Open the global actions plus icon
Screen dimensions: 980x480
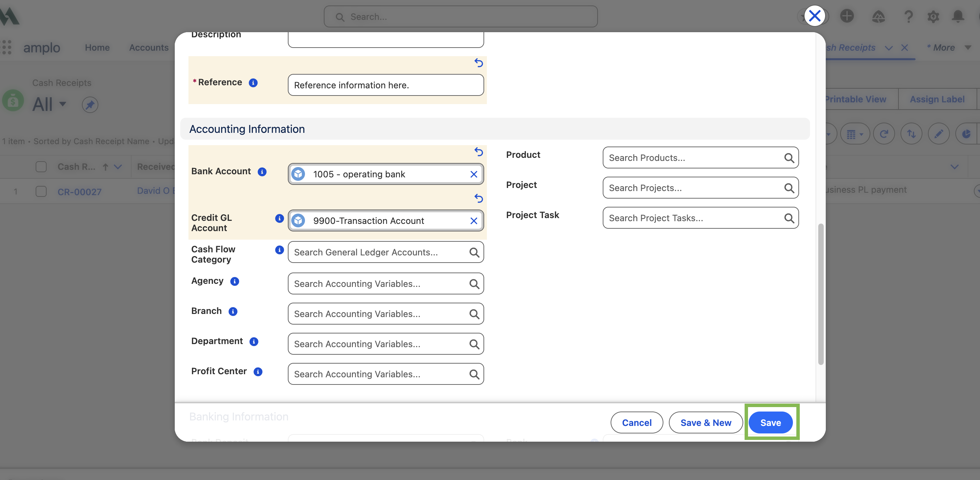(847, 16)
